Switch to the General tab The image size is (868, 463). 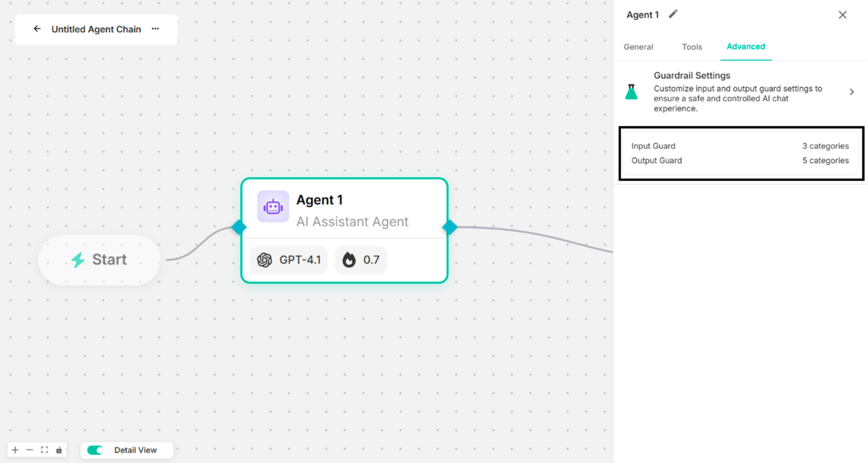coord(638,47)
